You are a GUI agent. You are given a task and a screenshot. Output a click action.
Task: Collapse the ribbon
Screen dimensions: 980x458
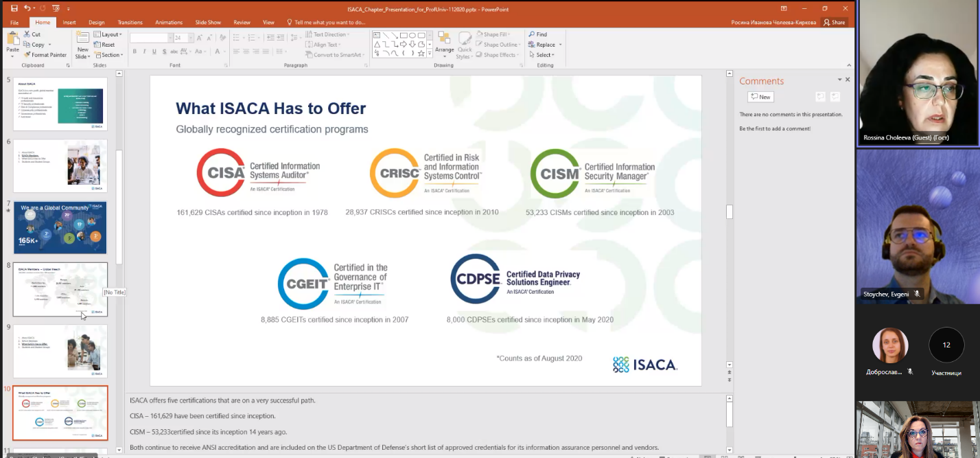point(848,65)
